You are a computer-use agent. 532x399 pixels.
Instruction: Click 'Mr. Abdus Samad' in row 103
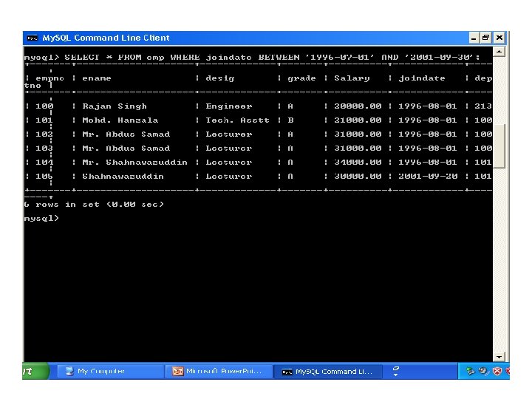click(126, 149)
